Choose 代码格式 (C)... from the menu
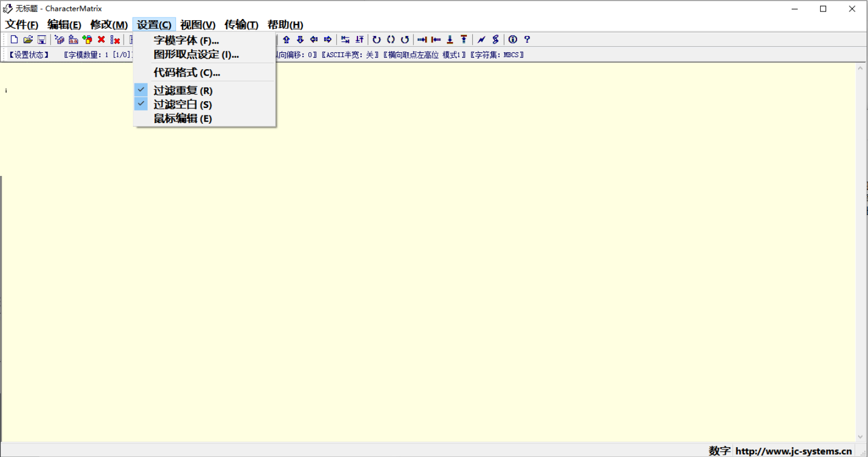Screen dimensions: 868x457 [204, 72]
